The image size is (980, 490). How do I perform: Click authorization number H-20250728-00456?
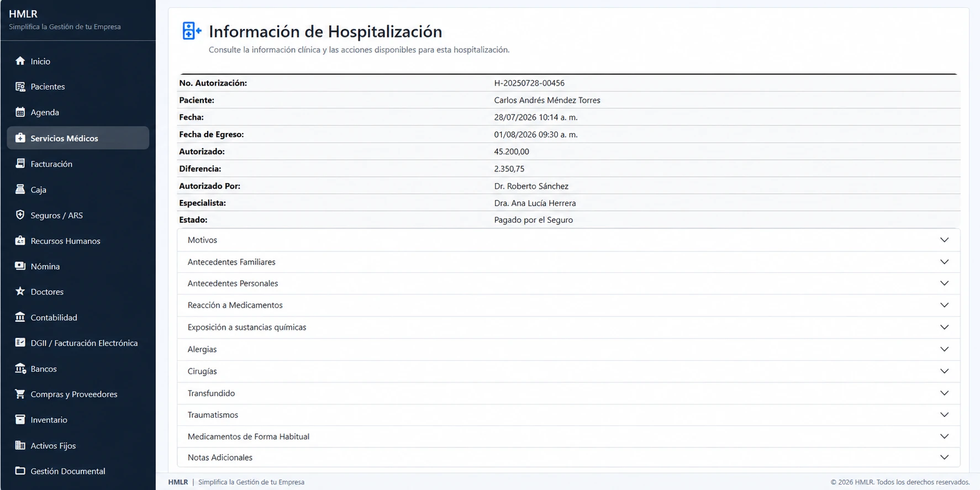[529, 83]
